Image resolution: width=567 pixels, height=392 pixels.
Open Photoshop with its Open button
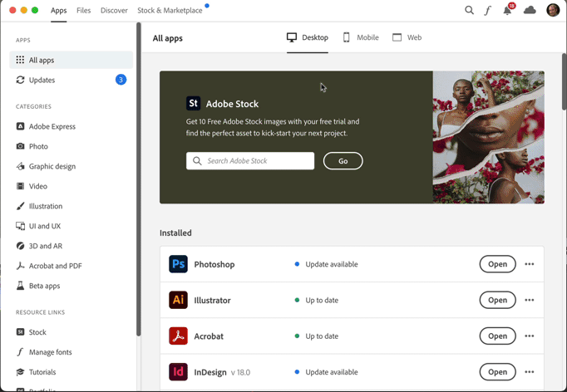(497, 264)
